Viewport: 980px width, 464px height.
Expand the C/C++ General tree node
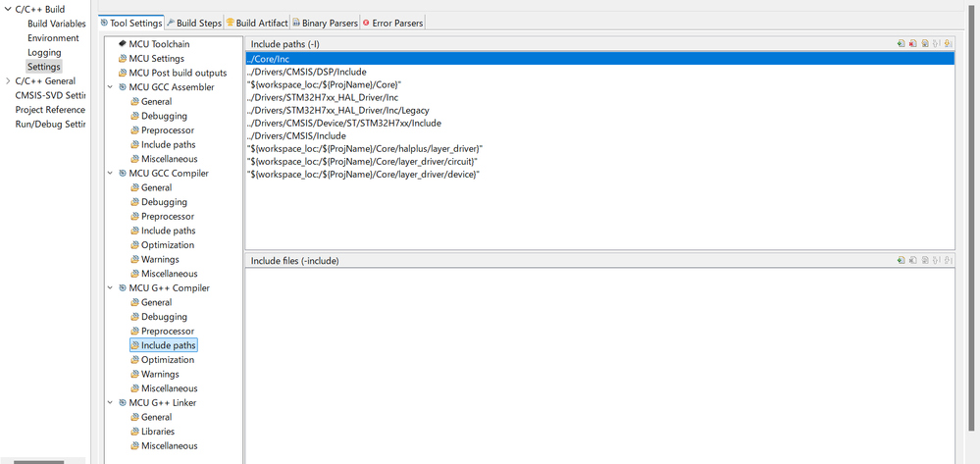(8, 80)
